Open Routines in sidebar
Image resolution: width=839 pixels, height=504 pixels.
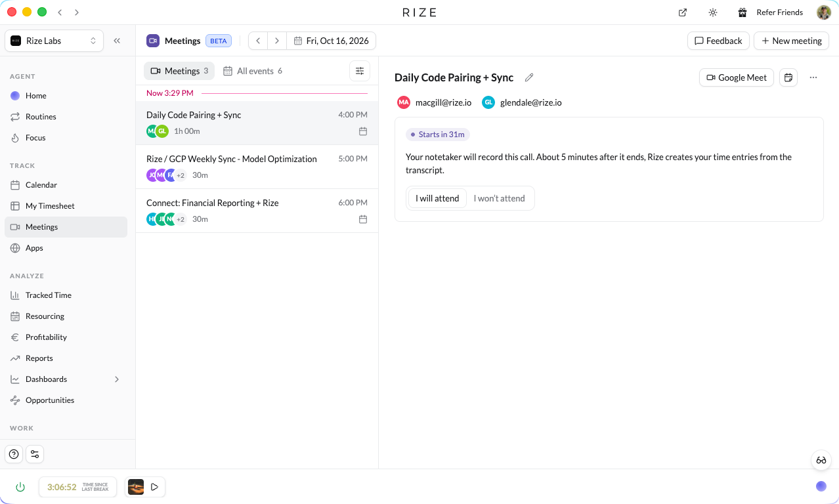66,117
